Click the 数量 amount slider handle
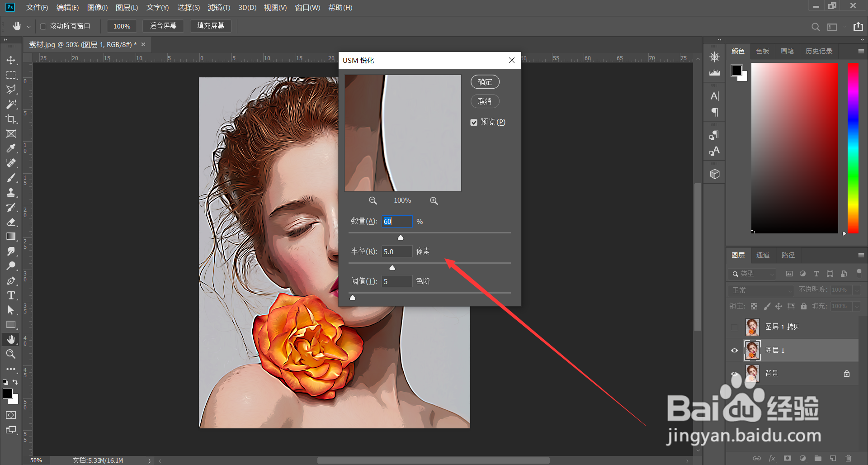The width and height of the screenshot is (868, 465). tap(401, 237)
